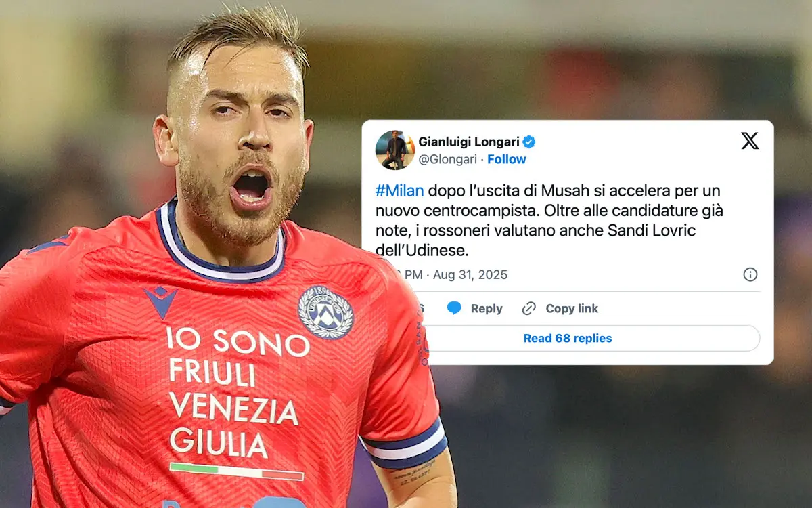Open the tweet info circle icon
812x508 pixels.
pos(750,274)
